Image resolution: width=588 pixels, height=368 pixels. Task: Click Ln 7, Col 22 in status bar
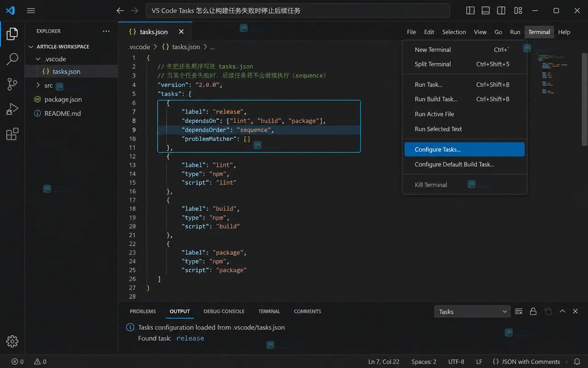point(384,362)
